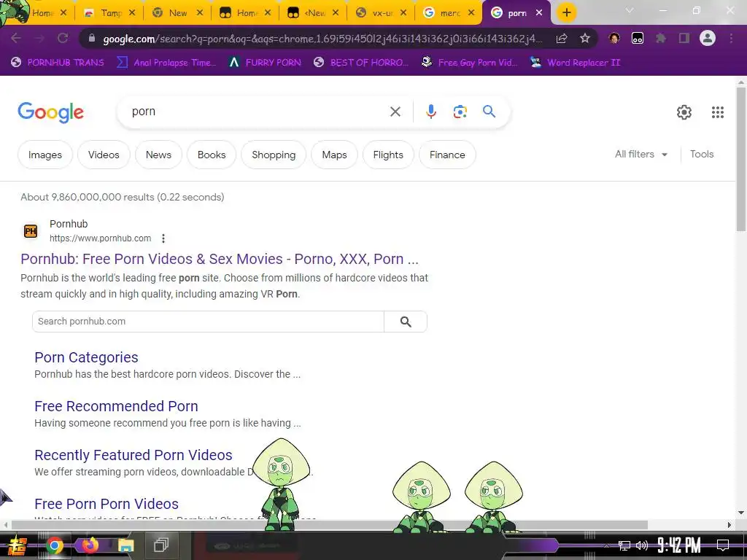Open Google quick settings gear
The image size is (747, 560).
coord(684,112)
